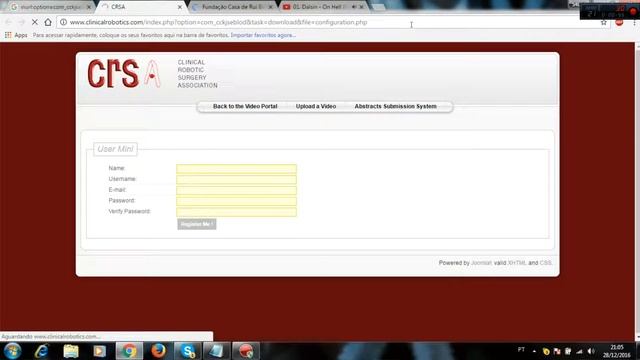Screen dimensions: 640x360
Task: Switch to the first Google search tab
Action: click(x=50, y=7)
